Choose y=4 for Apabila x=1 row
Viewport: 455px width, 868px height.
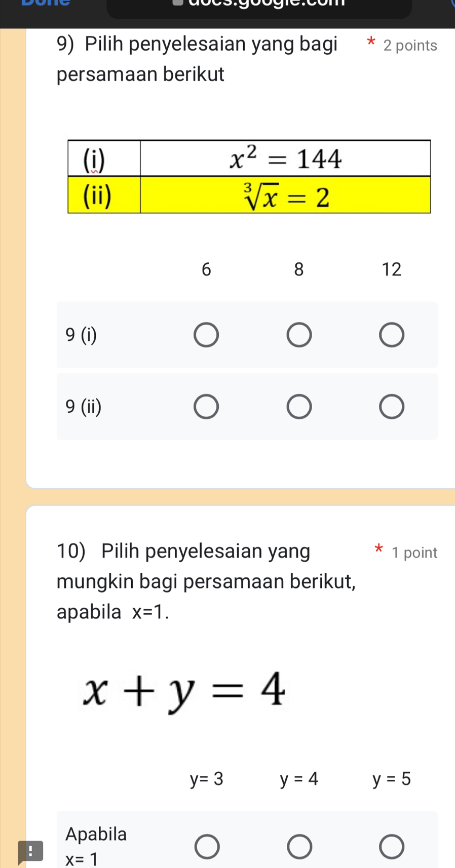pyautogui.click(x=299, y=847)
